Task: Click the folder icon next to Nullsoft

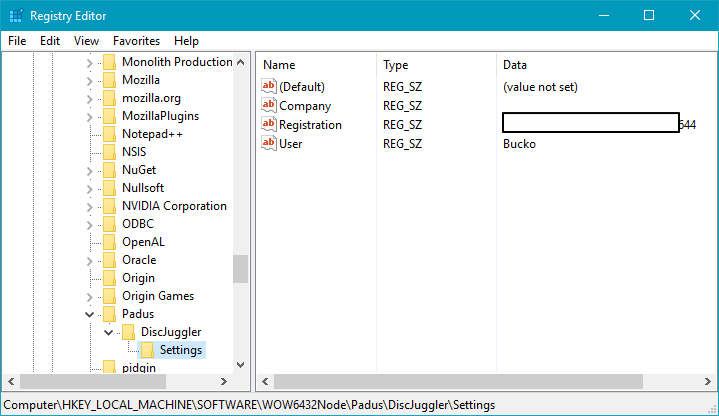Action: (110, 188)
